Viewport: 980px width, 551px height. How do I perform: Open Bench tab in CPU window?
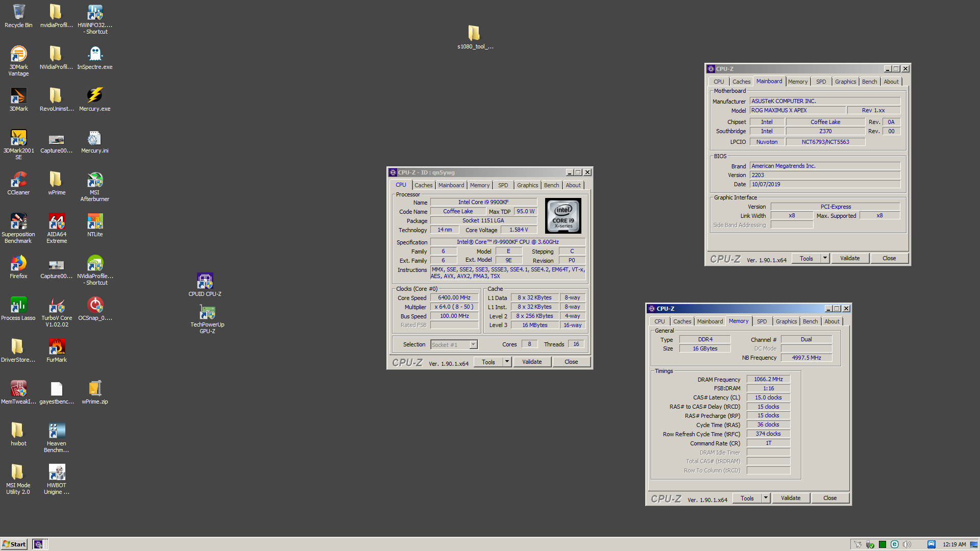click(551, 185)
